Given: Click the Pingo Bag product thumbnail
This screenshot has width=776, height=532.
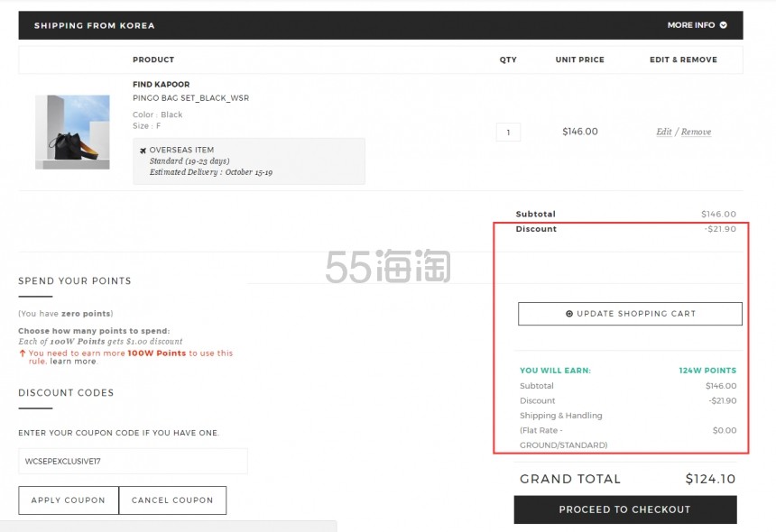Looking at the screenshot, I should [72, 131].
